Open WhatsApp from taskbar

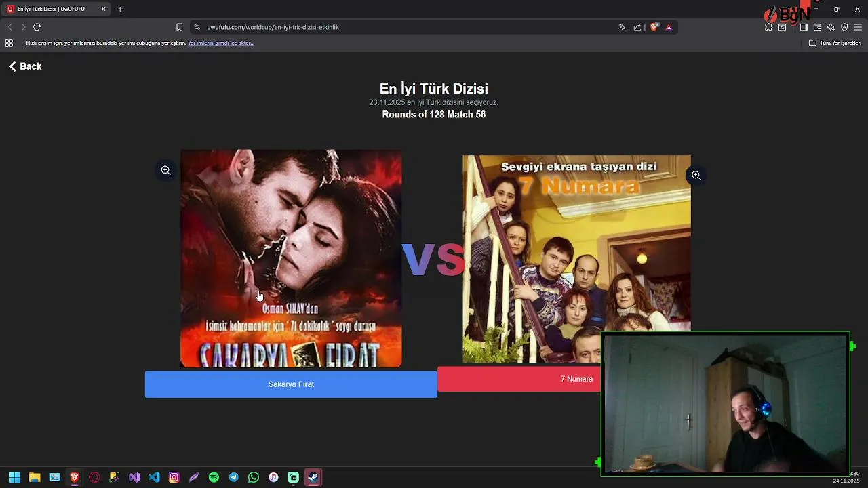pos(254,477)
